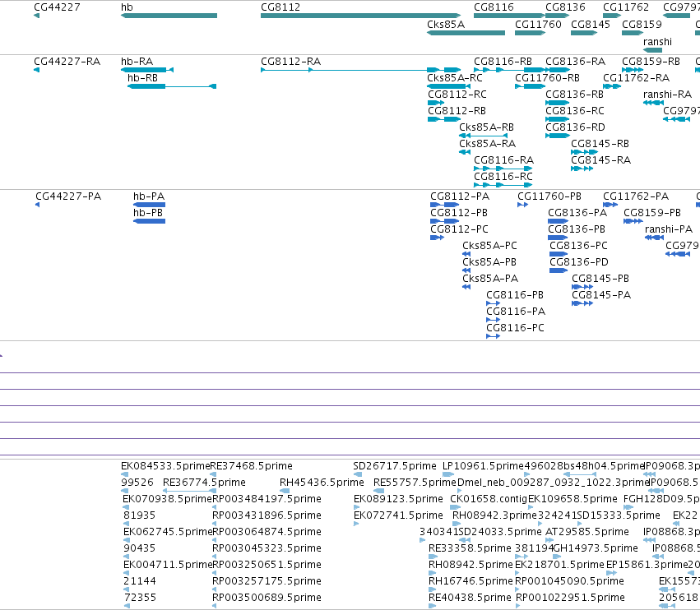Click EST label SD26717.5prime
The image size is (700, 610).
click(395, 466)
